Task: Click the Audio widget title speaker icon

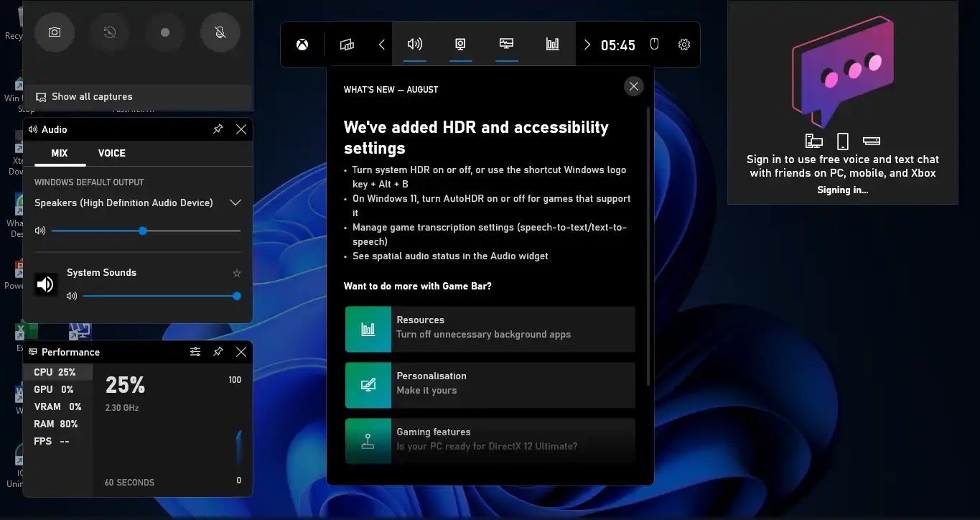Action: pyautogui.click(x=33, y=129)
